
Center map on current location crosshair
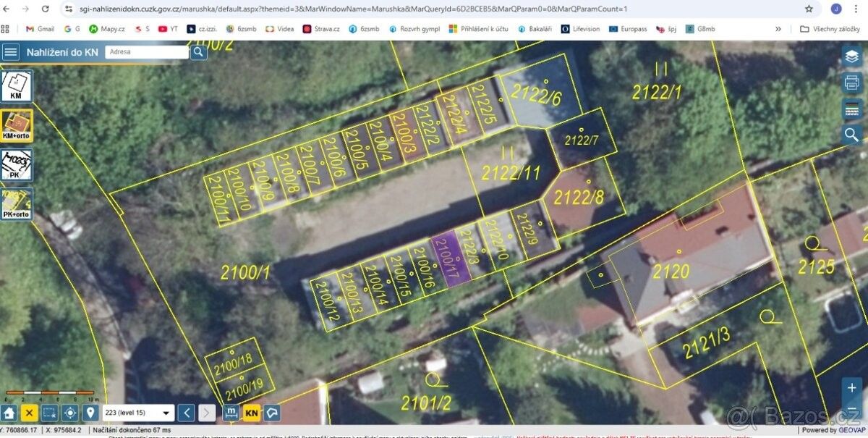pos(70,413)
